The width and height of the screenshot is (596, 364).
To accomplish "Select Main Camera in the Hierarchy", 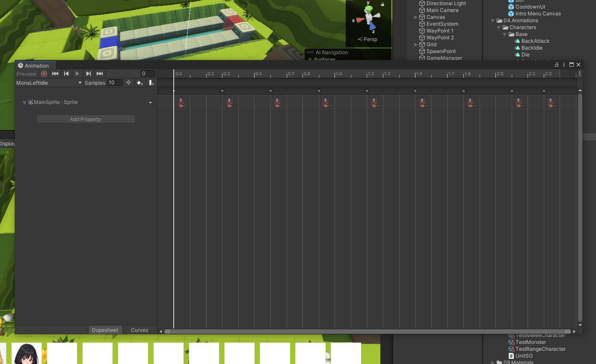I will pos(442,10).
